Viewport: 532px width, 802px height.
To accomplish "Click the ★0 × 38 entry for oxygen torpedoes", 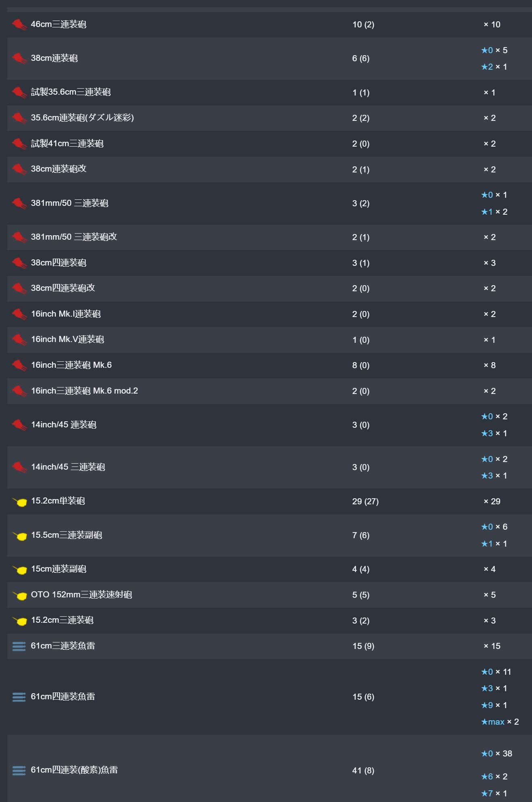I will (497, 753).
